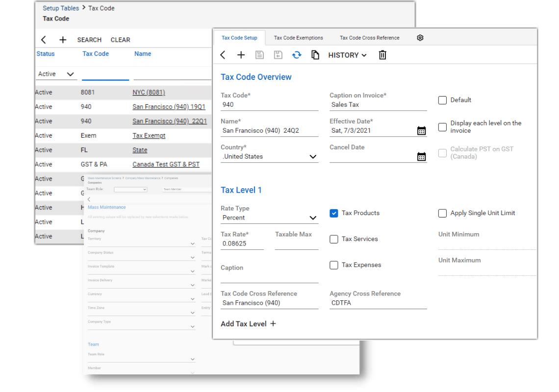Image resolution: width=559 pixels, height=392 pixels.
Task: Expand the HISTORY dropdown menu
Action: (347, 55)
